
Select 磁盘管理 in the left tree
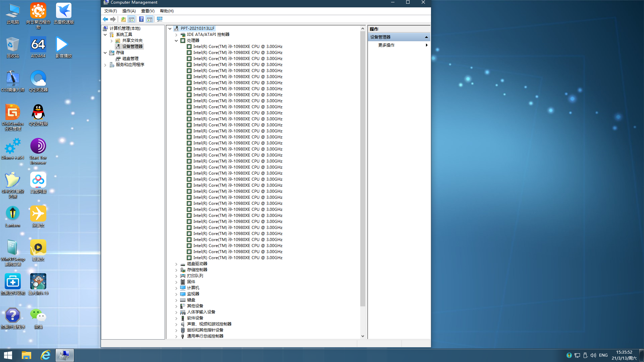[130, 59]
